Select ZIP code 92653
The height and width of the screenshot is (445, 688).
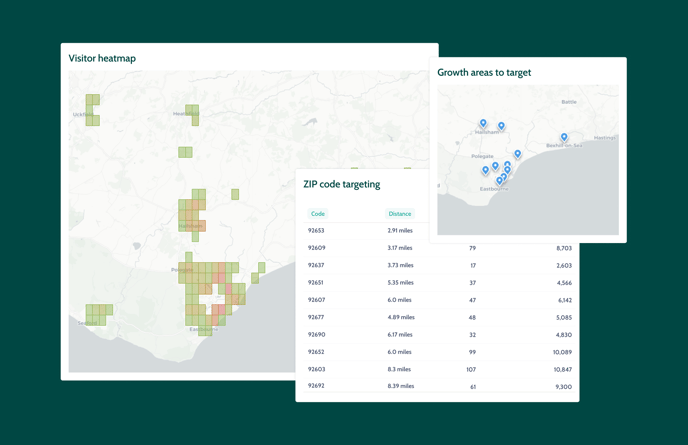point(316,230)
